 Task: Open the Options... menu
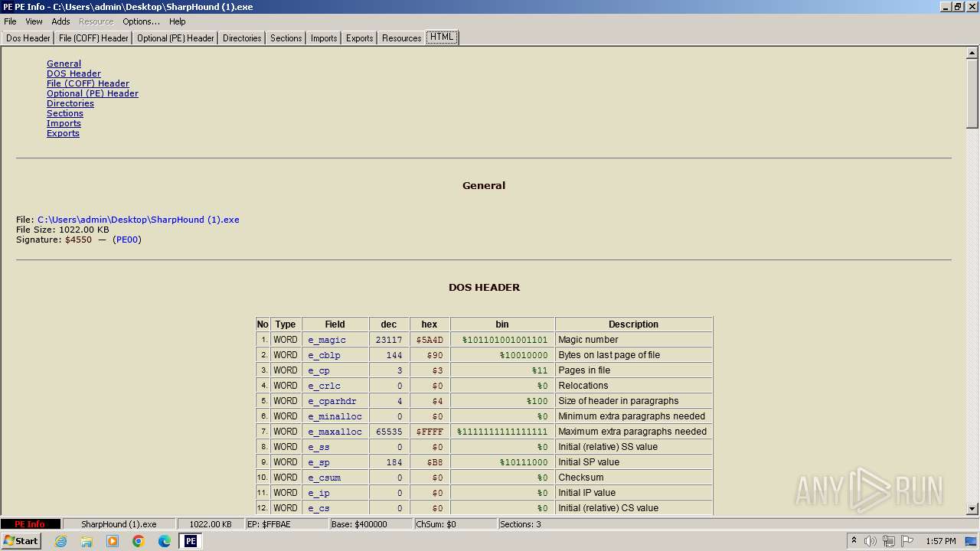pos(141,21)
